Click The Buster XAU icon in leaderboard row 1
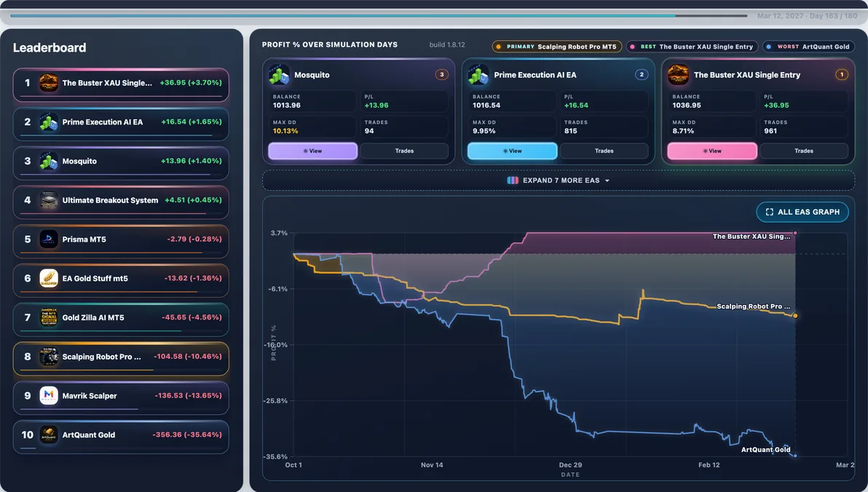 click(x=49, y=83)
